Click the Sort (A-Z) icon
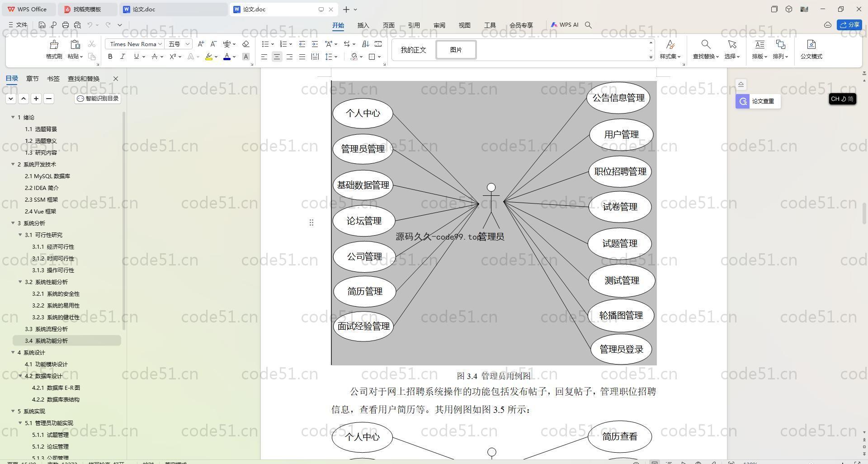Viewport: 868px width, 464px height. [365, 44]
